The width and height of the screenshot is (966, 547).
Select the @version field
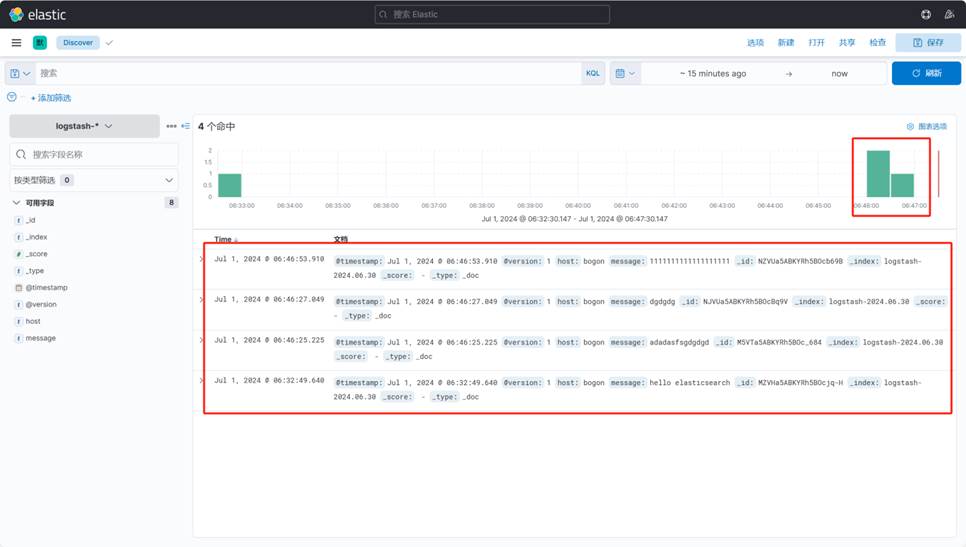[x=41, y=304]
